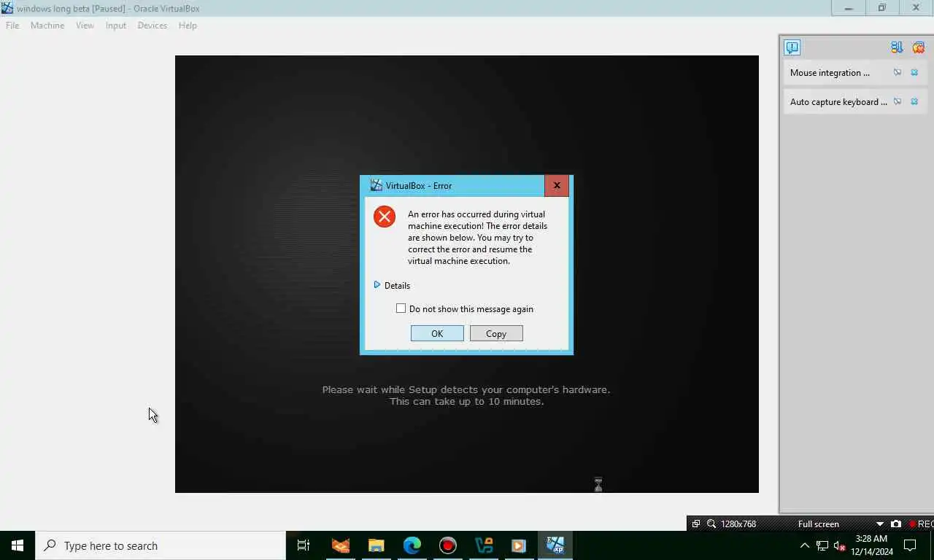Open the Input menu
Screen dimensions: 934x560
[116, 26]
